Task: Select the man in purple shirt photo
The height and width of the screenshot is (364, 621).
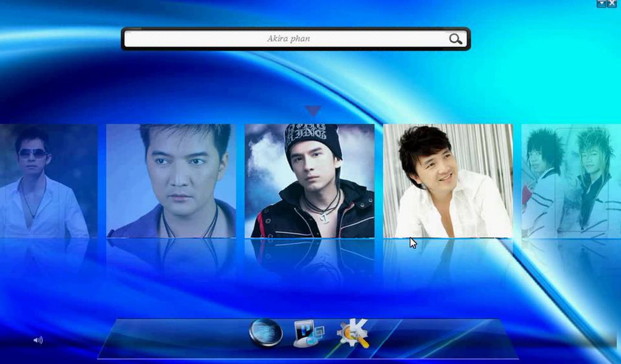Action: pos(171,181)
